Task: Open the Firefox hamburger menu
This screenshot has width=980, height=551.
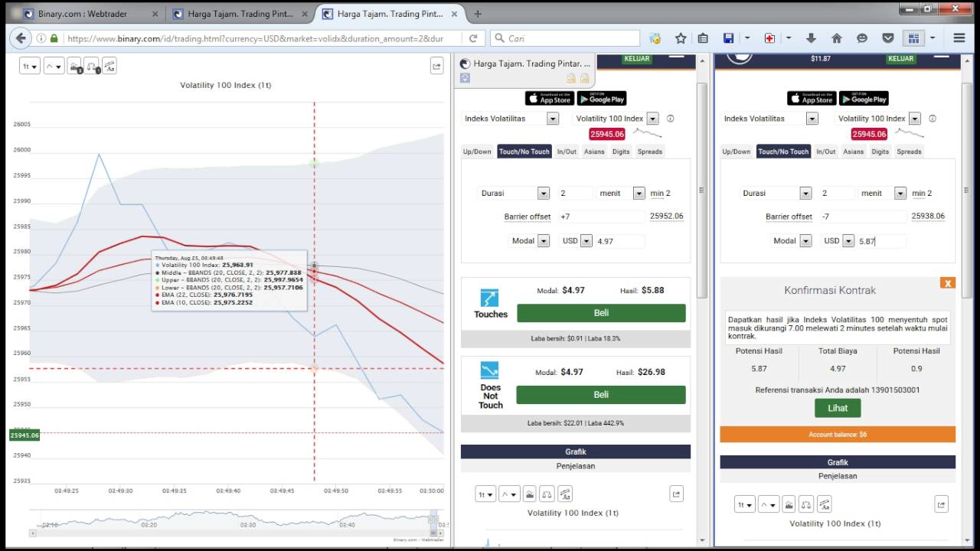Action: click(959, 38)
